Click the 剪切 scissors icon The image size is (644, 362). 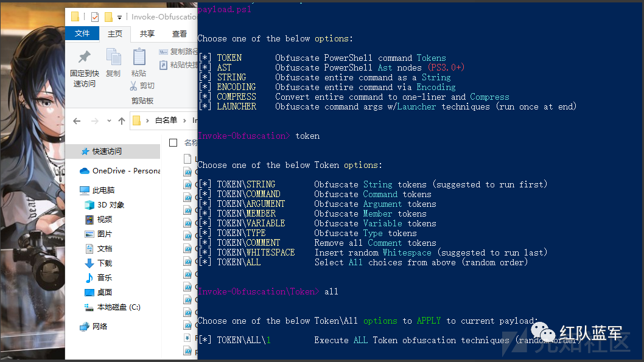pos(133,86)
